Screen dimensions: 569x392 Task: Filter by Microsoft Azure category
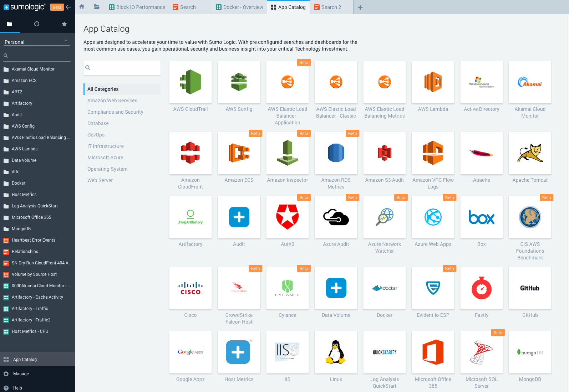pyautogui.click(x=105, y=158)
